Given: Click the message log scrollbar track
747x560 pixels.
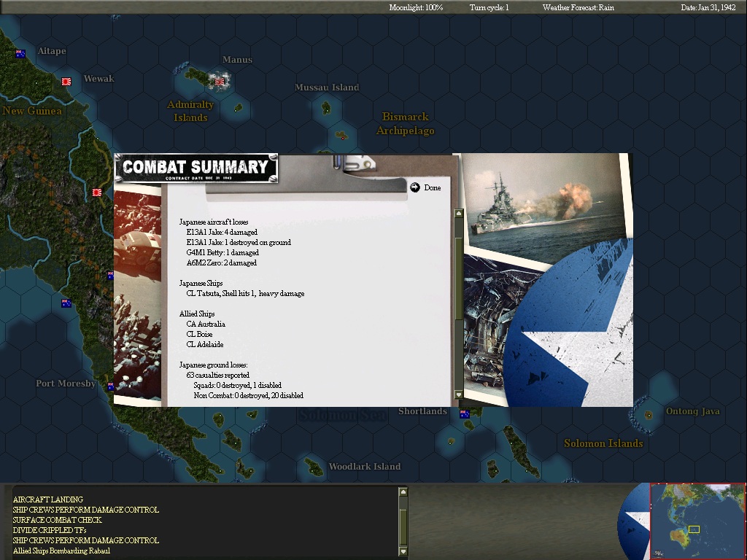Looking at the screenshot, I should coord(403,522).
